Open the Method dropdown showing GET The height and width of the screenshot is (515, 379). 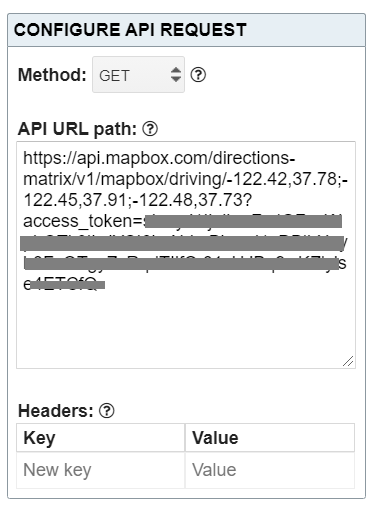(138, 75)
